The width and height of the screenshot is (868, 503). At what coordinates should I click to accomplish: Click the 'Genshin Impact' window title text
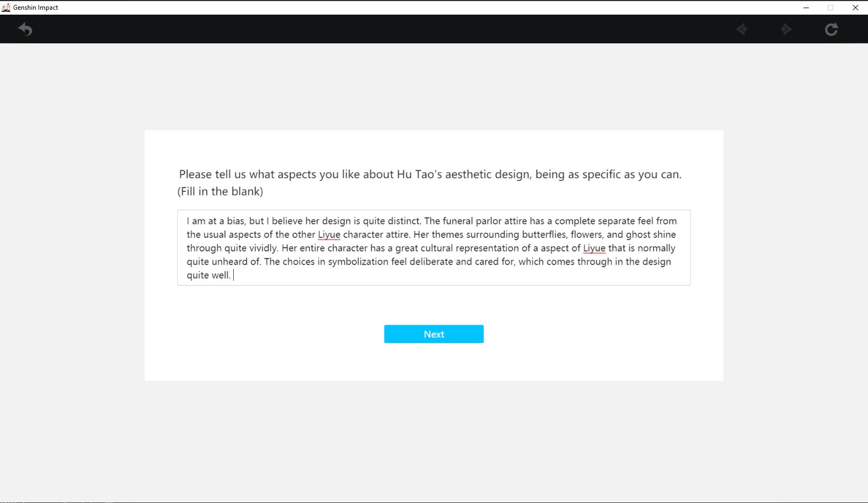coord(35,8)
